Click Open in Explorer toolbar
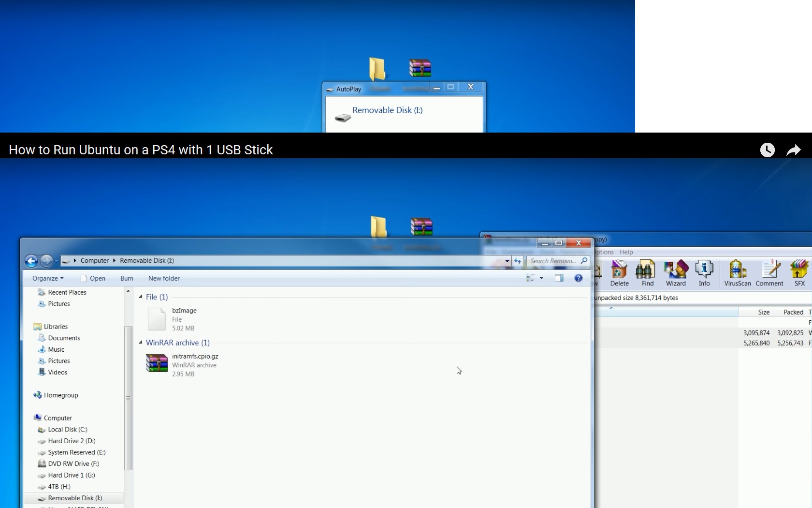 pos(93,278)
